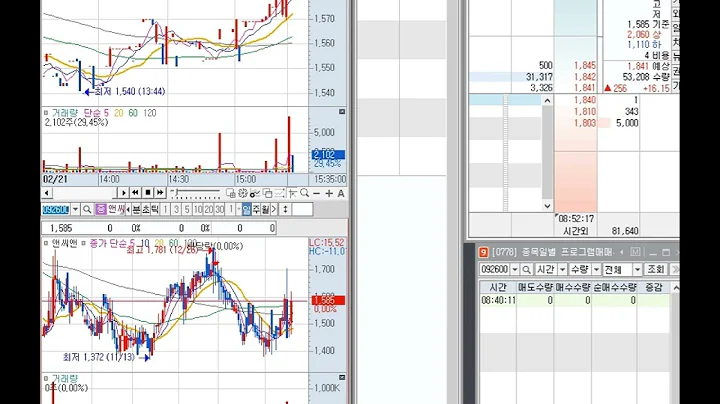Viewport: 720px width, 404px height.
Task: Click red current price tag 1,585 on chart
Action: pyautogui.click(x=328, y=300)
